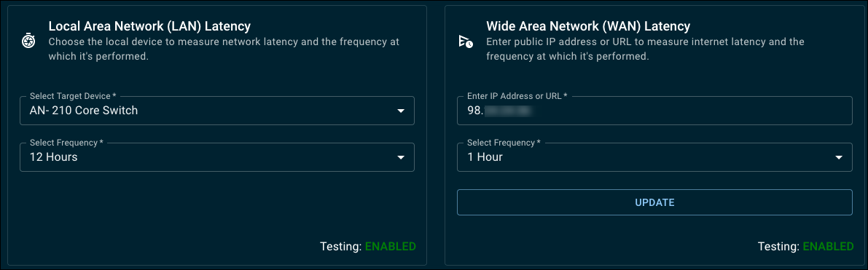Click the UPDATE button
This screenshot has width=868, height=270.
click(654, 202)
